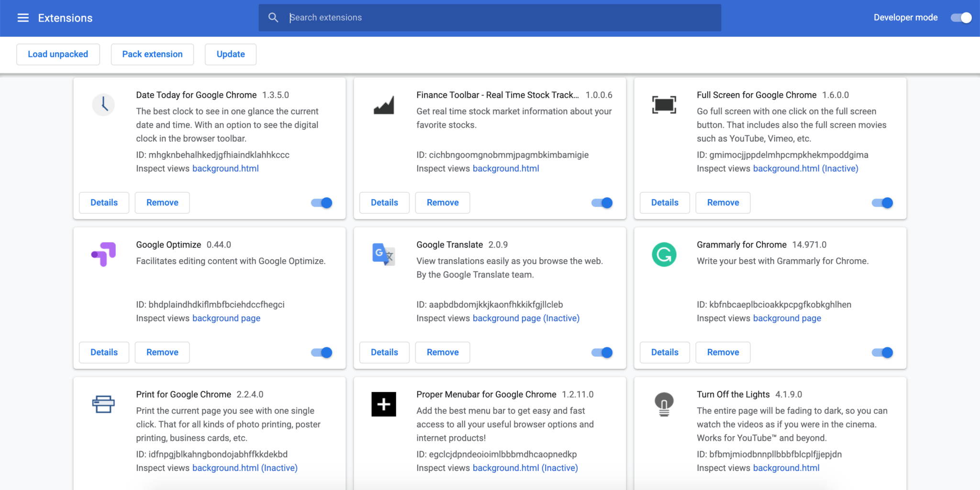Open Details for Finance Toolbar
The width and height of the screenshot is (980, 490).
[x=384, y=202]
